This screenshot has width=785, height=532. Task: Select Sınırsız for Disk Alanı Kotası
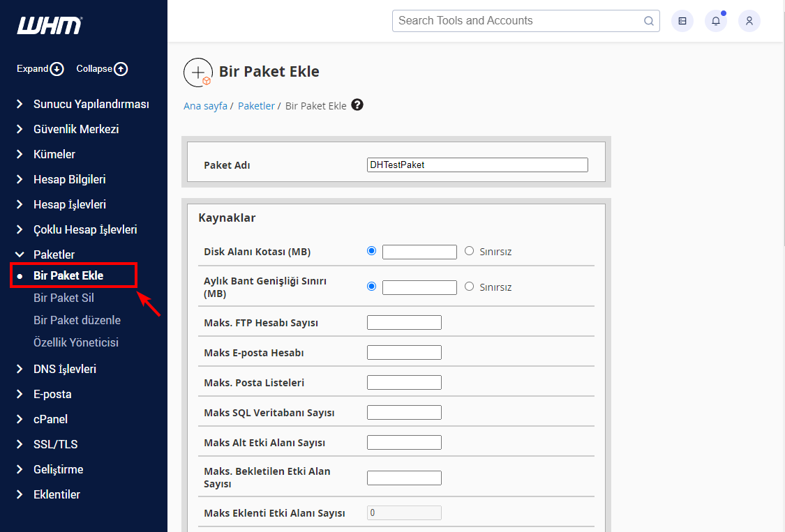[x=469, y=251]
